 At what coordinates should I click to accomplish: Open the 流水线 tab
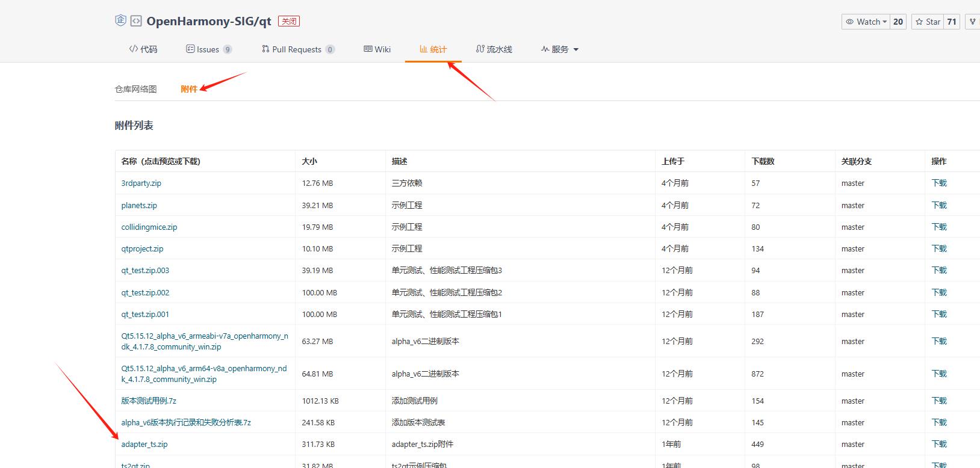coord(494,49)
